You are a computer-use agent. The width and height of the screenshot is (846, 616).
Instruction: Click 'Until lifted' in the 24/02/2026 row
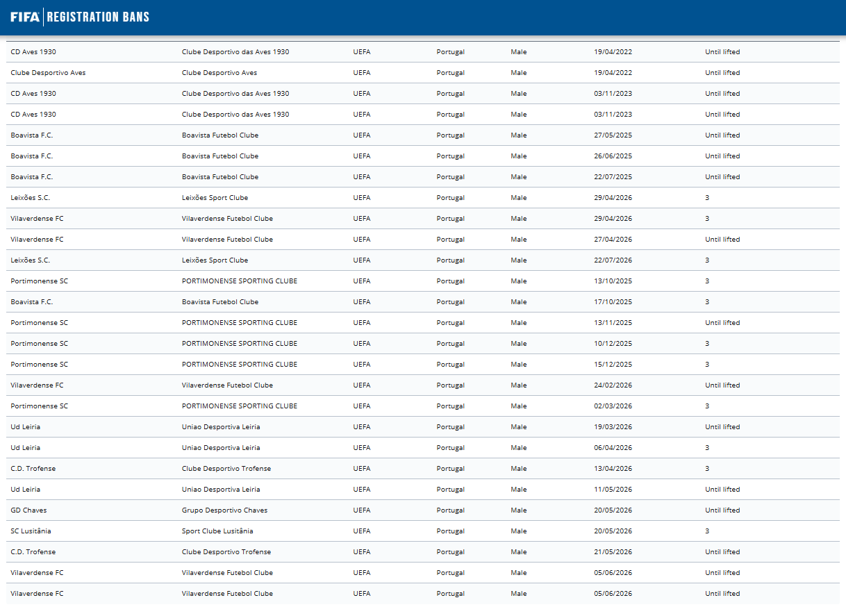pos(722,385)
